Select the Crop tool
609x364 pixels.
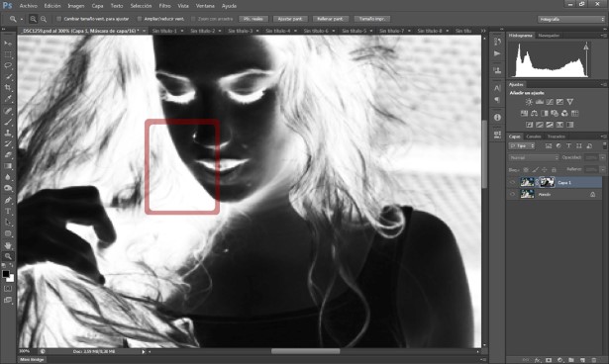click(x=8, y=88)
